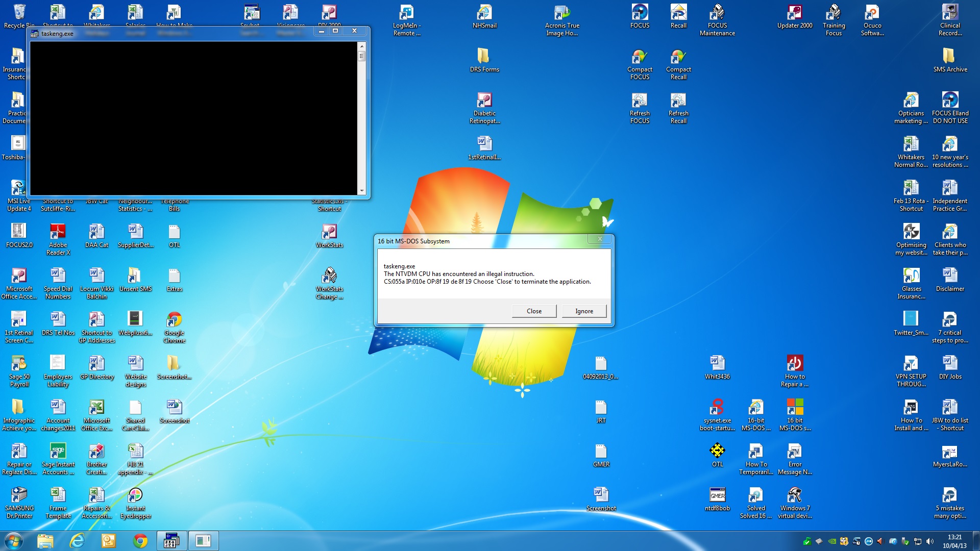Viewport: 980px width, 551px height.
Task: Select the FOCUS Maintenance icon
Action: [717, 20]
